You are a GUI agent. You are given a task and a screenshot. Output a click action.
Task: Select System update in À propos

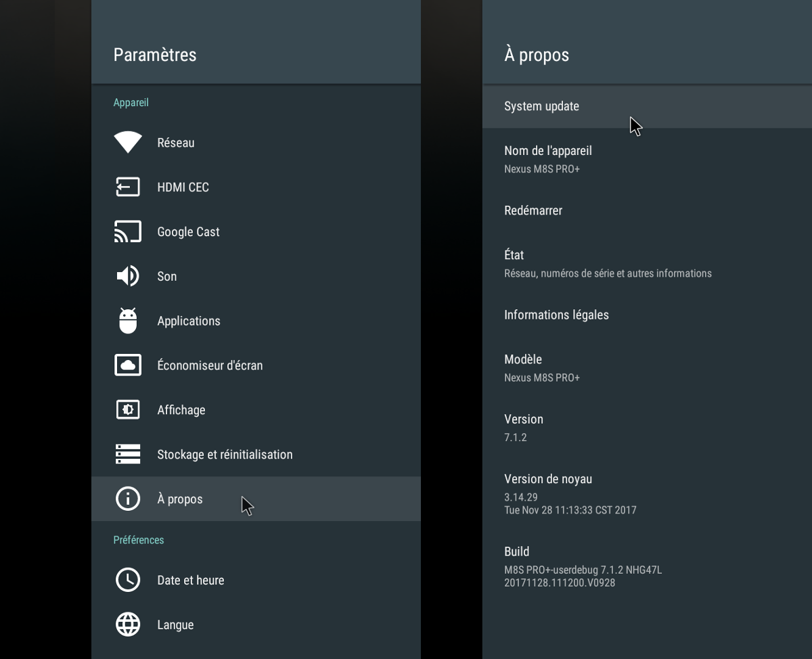[647, 106]
